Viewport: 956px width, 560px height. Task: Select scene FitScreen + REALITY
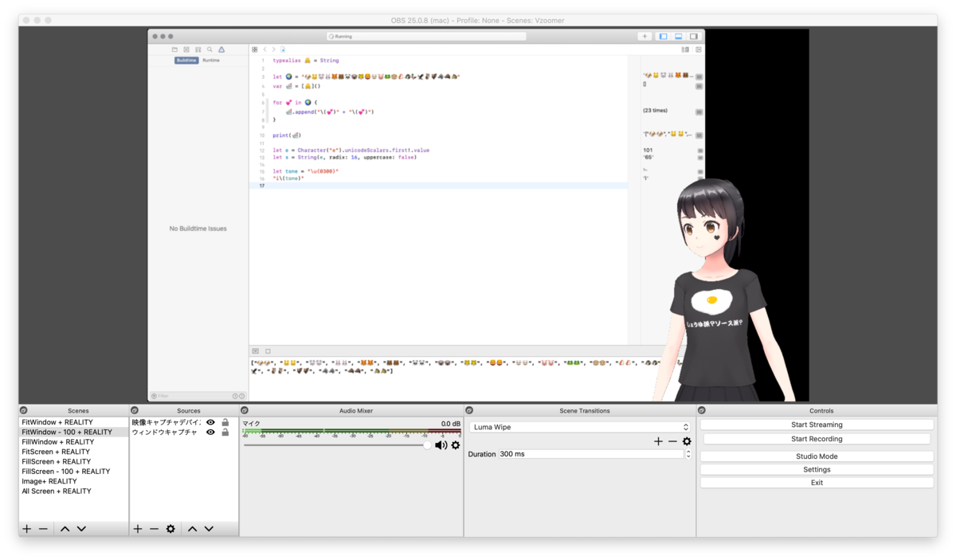point(73,452)
